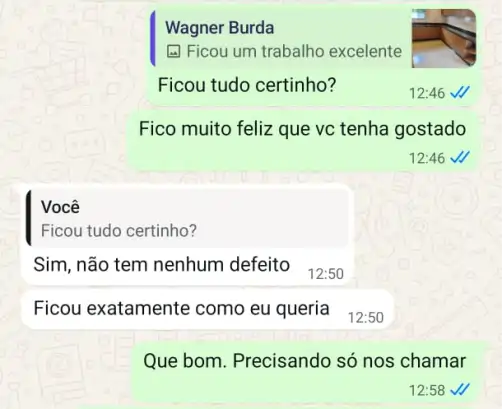Click the 12:50 timestamp after 'como eu queria'
The width and height of the screenshot is (502, 409).
pyautogui.click(x=366, y=317)
